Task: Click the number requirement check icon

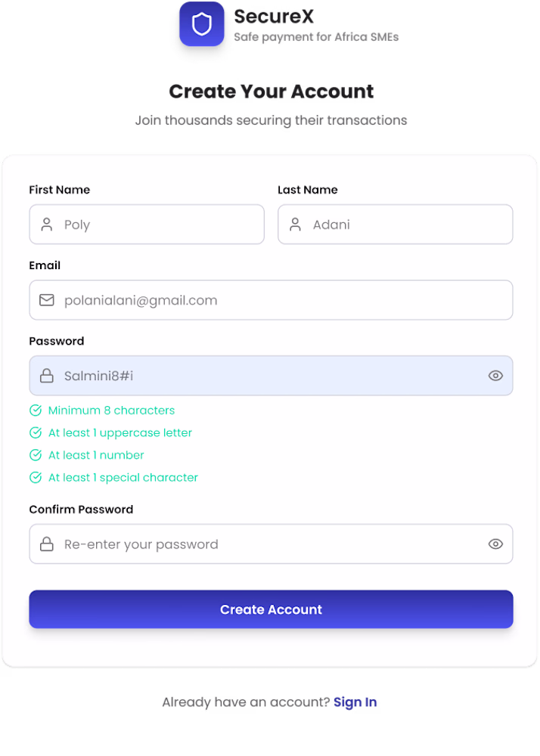Action: click(x=36, y=455)
